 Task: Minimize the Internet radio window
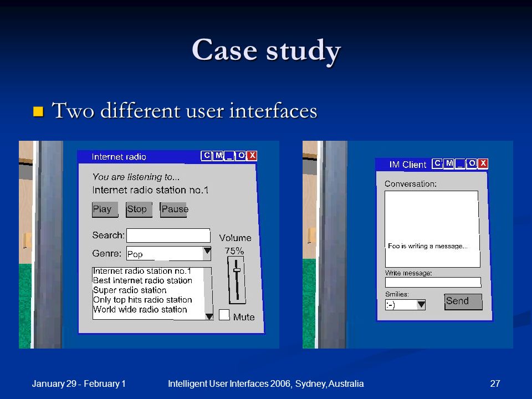pos(229,156)
